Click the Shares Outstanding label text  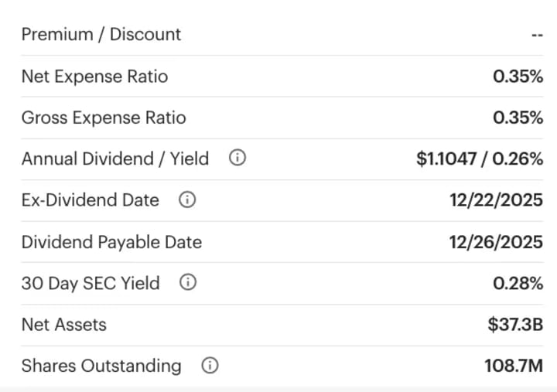[101, 366]
